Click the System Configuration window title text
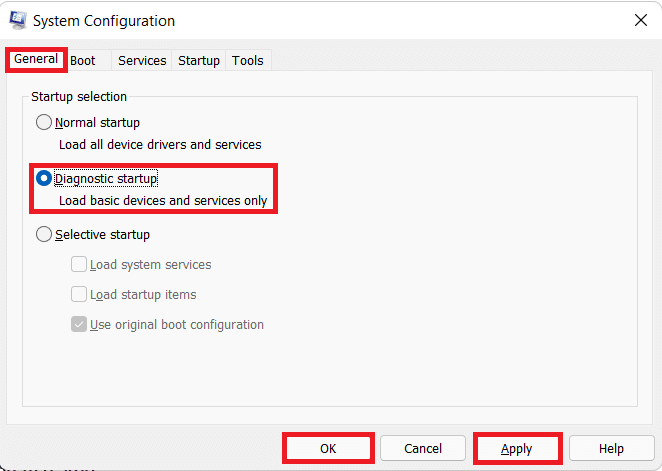 coord(104,21)
